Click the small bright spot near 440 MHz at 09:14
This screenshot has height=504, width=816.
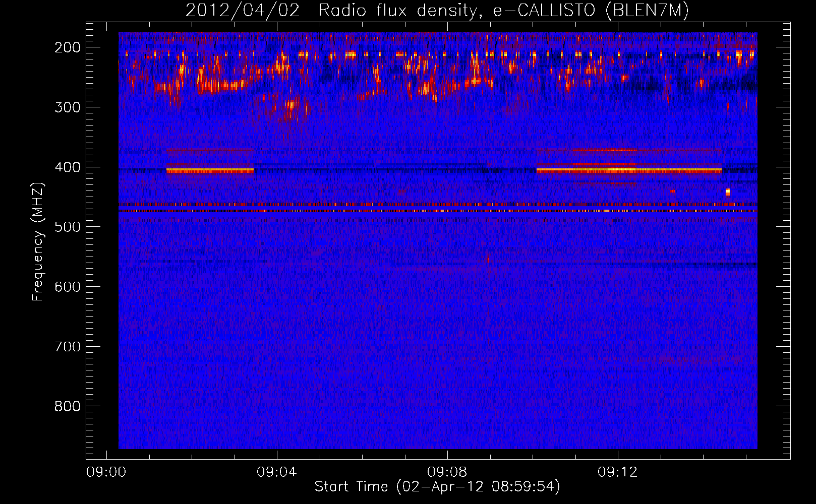[x=727, y=192]
